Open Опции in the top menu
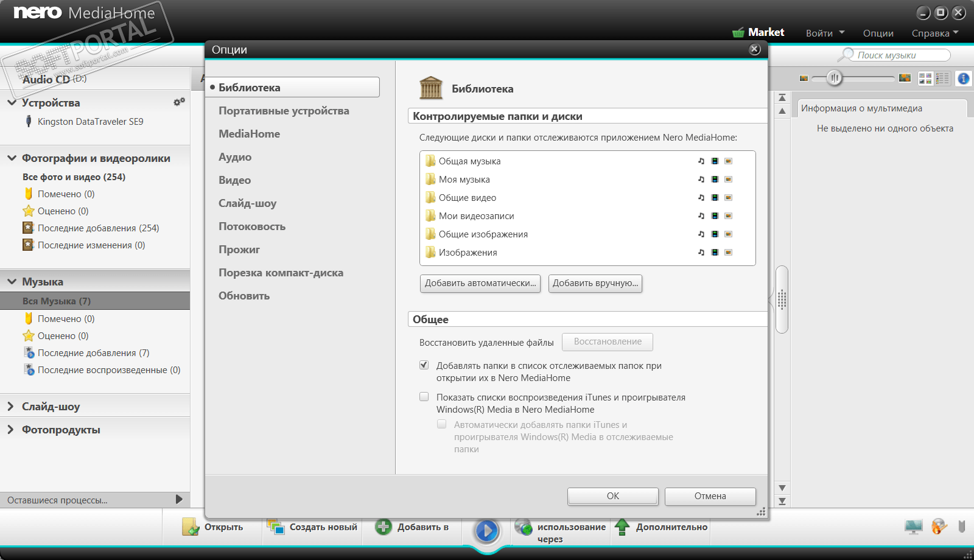This screenshot has height=560, width=974. point(878,33)
